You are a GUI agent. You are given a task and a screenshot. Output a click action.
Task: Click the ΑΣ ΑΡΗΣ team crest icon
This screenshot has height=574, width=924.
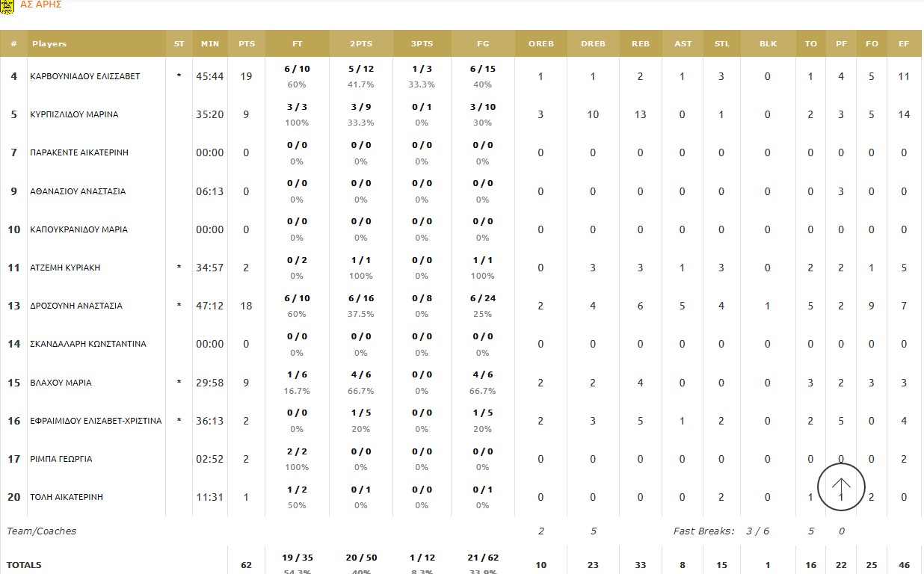(x=7, y=5)
